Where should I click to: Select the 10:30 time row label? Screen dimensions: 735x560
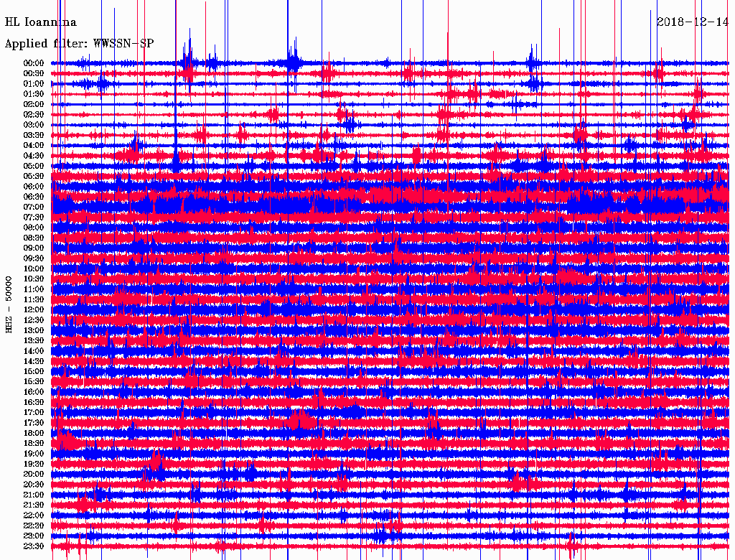[x=34, y=279]
